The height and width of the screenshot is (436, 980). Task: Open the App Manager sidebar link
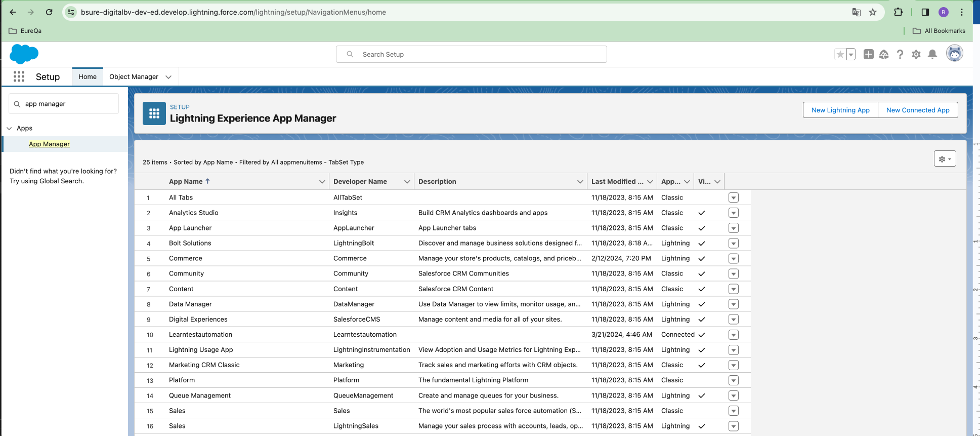pyautogui.click(x=49, y=144)
